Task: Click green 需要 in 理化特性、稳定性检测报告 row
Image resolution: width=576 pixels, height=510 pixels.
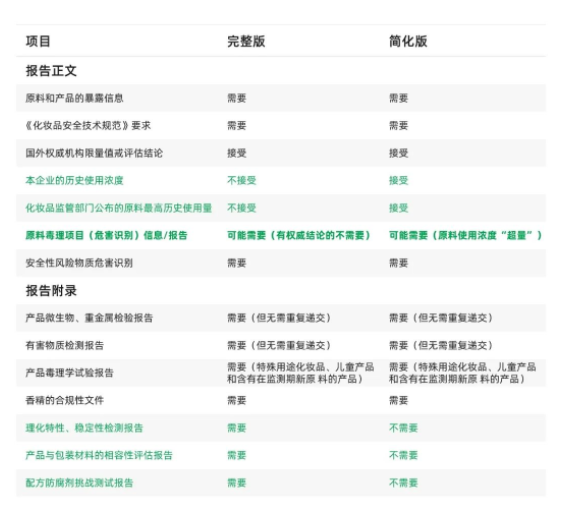Action: point(237,428)
